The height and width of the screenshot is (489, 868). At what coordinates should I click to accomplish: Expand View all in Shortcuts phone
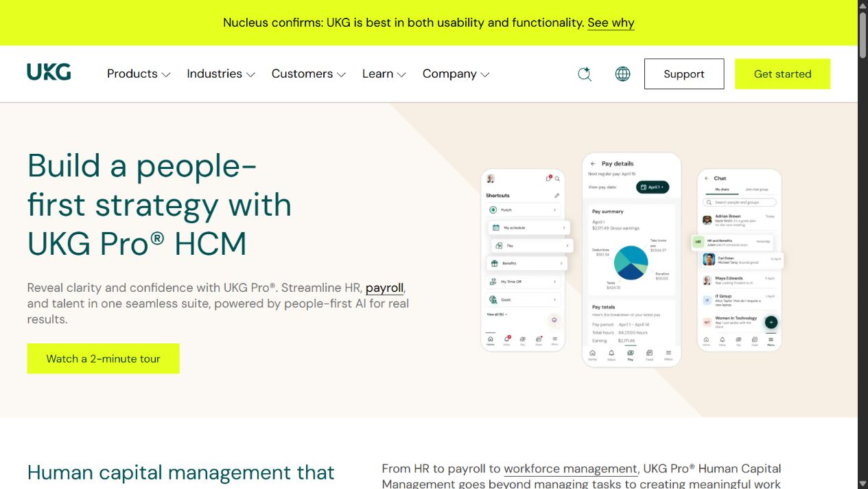497,314
